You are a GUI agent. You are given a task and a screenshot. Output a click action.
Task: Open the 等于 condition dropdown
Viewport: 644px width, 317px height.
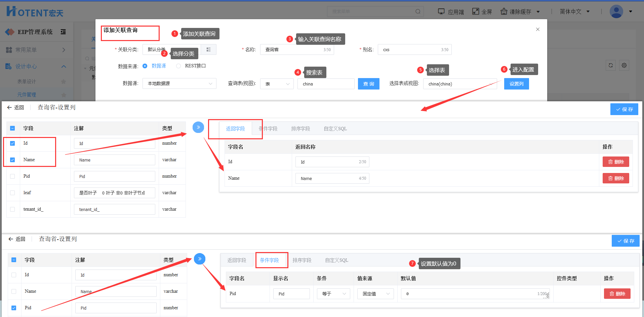tap(333, 294)
